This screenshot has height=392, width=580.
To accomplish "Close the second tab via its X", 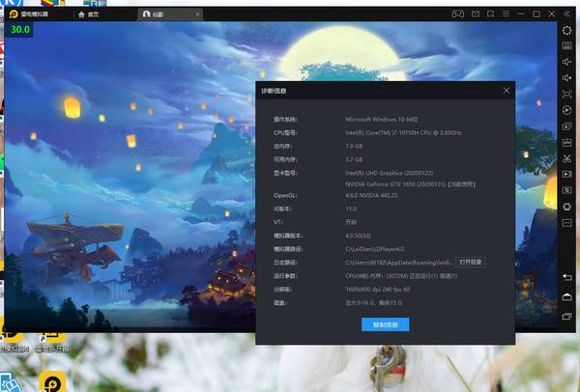I will coord(197,14).
